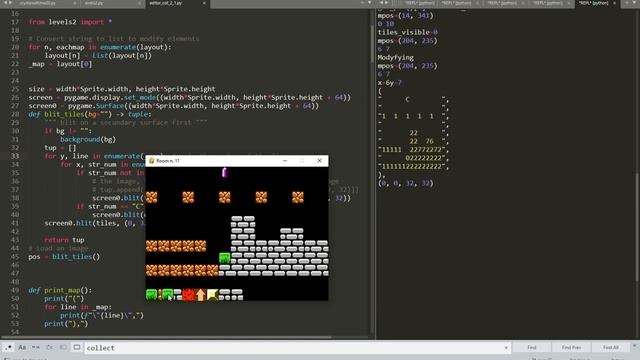Toggle regular expression search in find bar
This screenshot has height=360, width=640.
pos(8,347)
